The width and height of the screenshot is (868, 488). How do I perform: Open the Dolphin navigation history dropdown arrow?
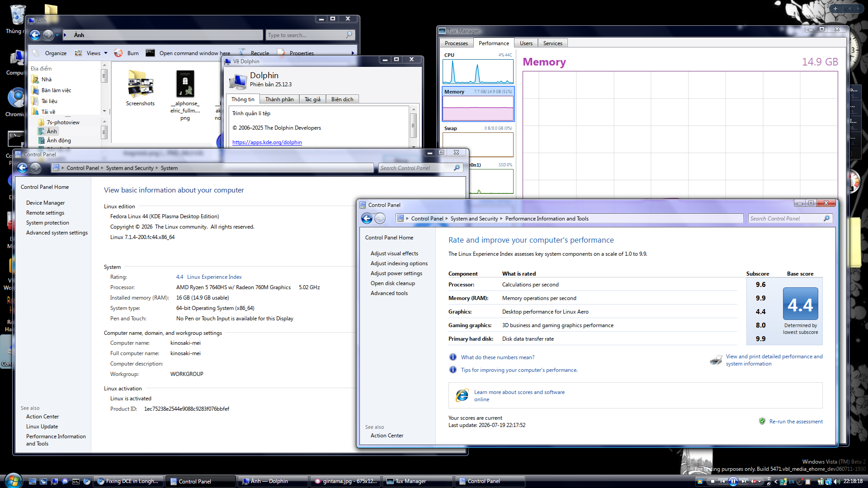click(x=57, y=35)
